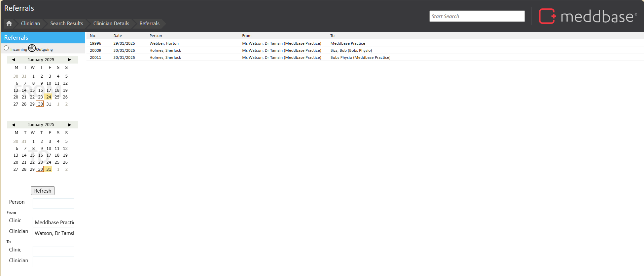Select 24 in the upper calendar
Screen dimensions: 644x276
tap(49, 97)
